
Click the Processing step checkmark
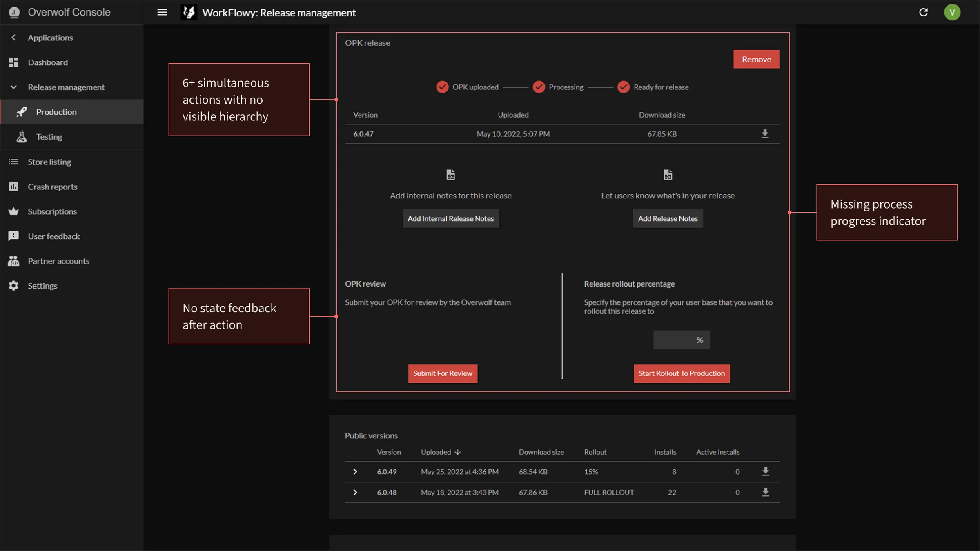coord(539,87)
